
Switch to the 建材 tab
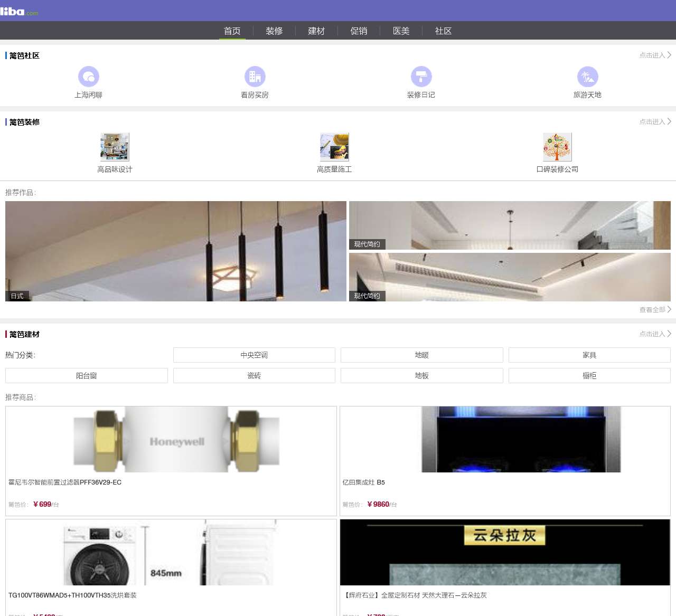pos(316,31)
